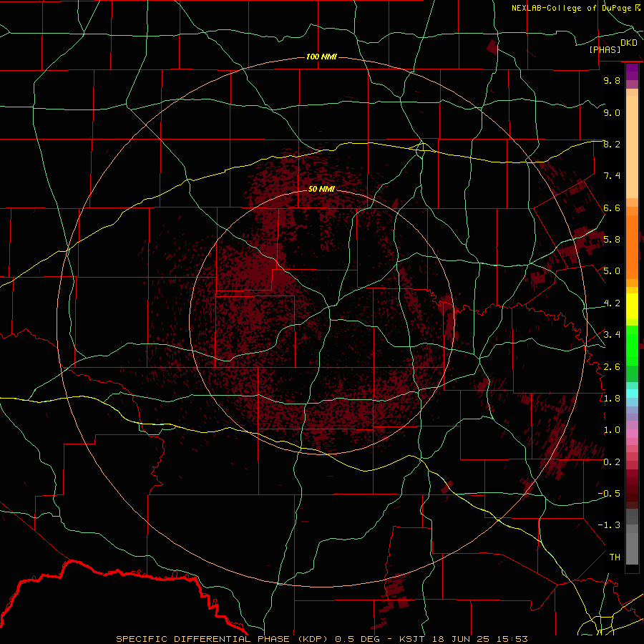The height and width of the screenshot is (644, 644).
Task: Click the 9.8 scale value
Action: (612, 80)
